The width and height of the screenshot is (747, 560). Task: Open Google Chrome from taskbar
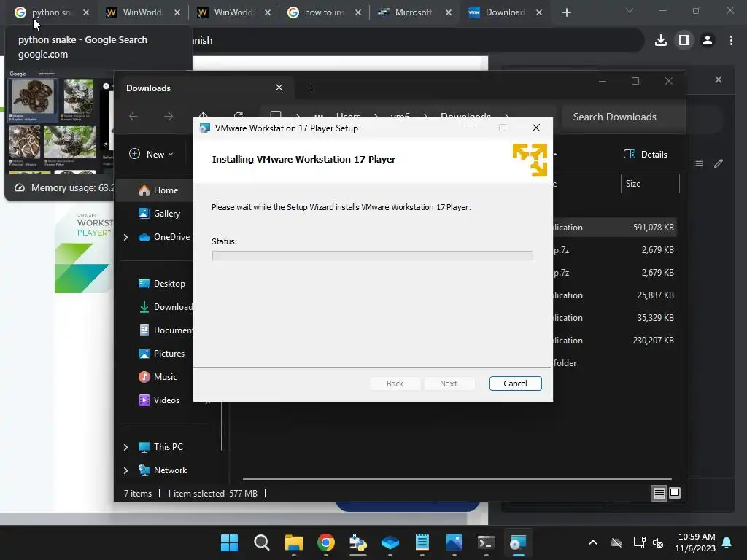pyautogui.click(x=326, y=542)
